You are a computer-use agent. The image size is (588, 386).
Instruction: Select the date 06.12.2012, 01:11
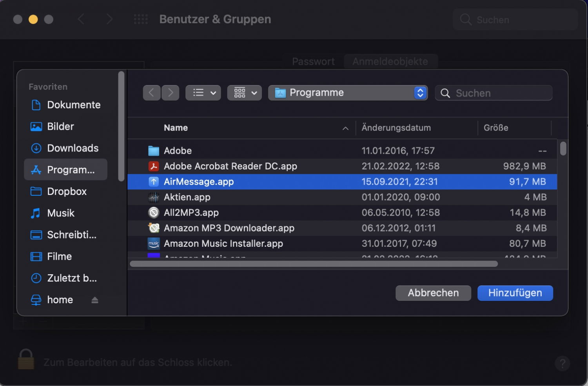click(399, 228)
